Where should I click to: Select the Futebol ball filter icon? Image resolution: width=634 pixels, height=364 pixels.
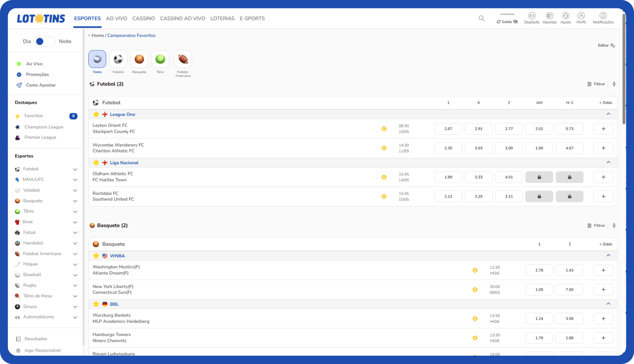tap(118, 59)
